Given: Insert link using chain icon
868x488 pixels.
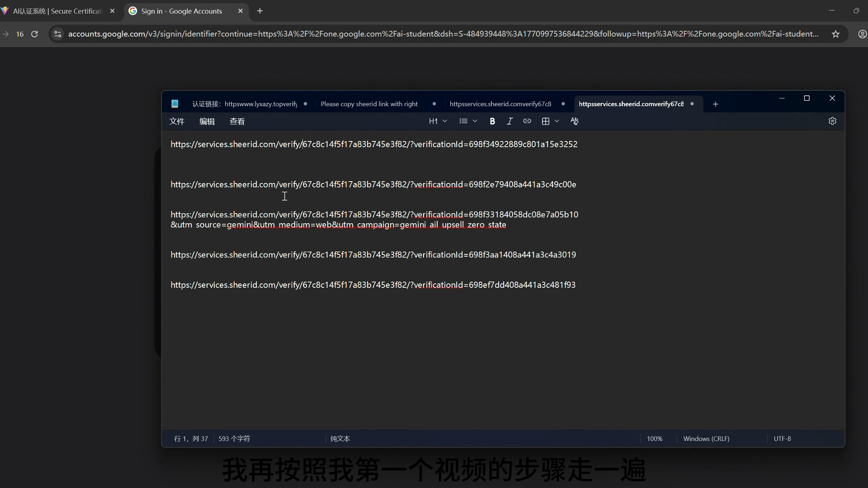Looking at the screenshot, I should 527,121.
